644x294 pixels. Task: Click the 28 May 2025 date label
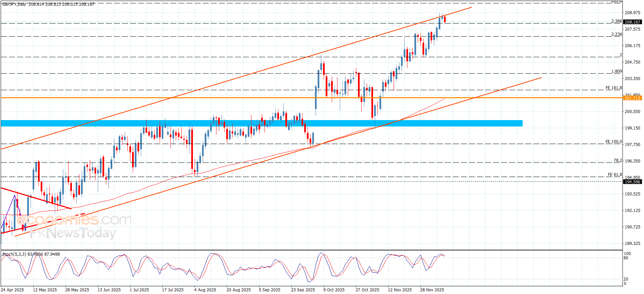(77, 290)
